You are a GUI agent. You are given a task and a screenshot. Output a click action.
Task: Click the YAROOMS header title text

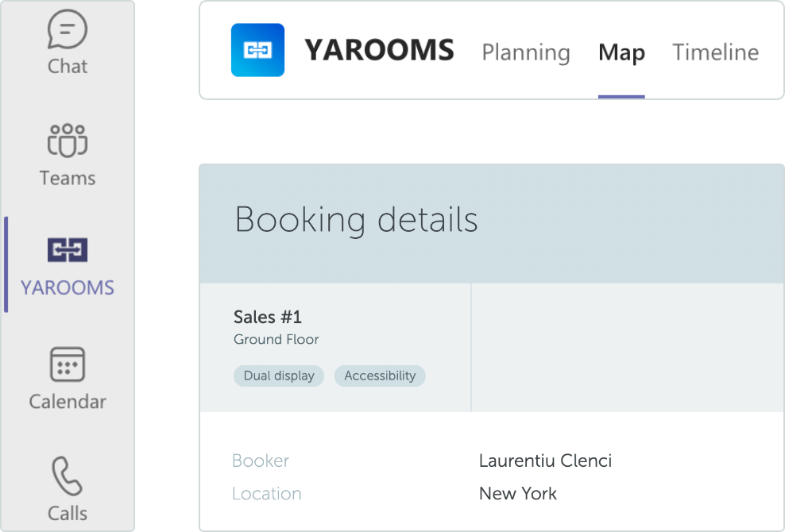tap(379, 50)
